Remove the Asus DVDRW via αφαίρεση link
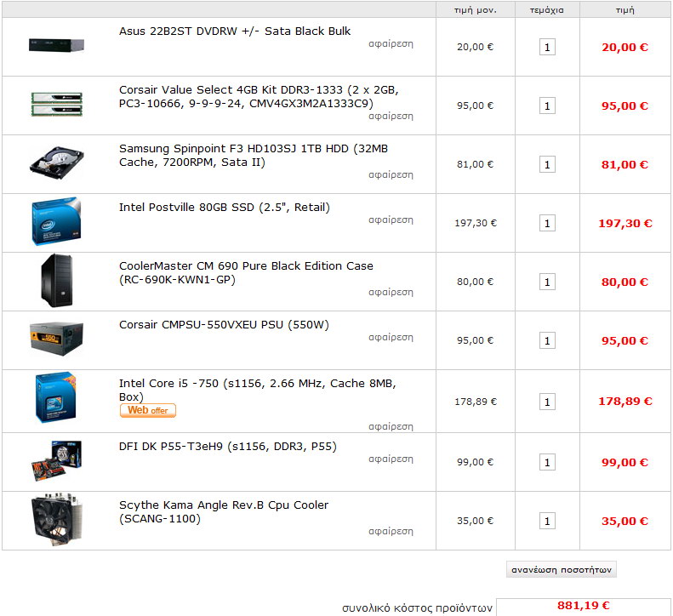Image resolution: width=673 pixels, height=616 pixels. pyautogui.click(x=391, y=43)
